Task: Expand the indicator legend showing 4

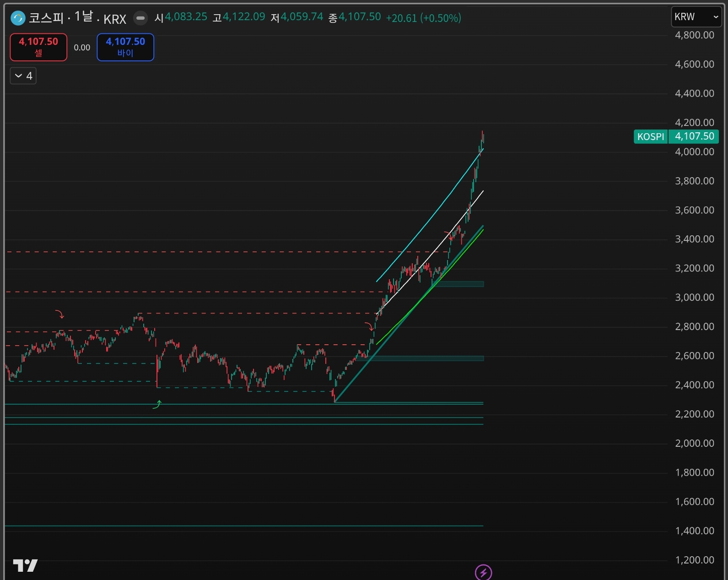Action: point(23,76)
